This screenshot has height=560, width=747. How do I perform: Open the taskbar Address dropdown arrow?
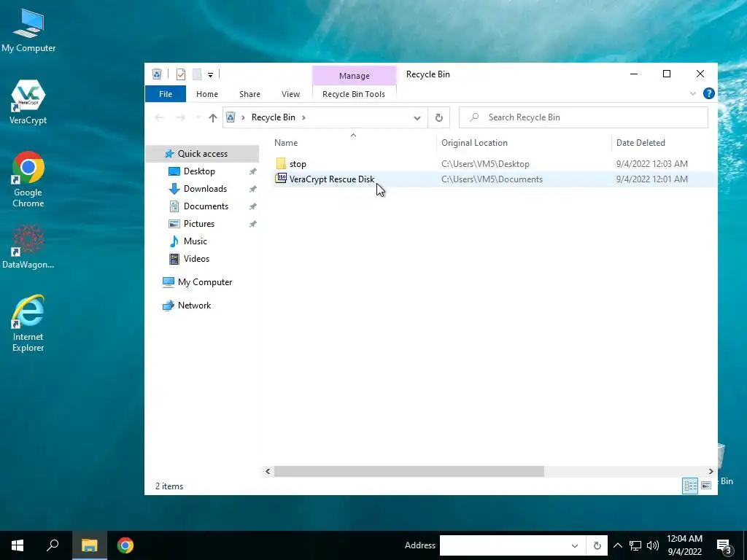coord(575,545)
